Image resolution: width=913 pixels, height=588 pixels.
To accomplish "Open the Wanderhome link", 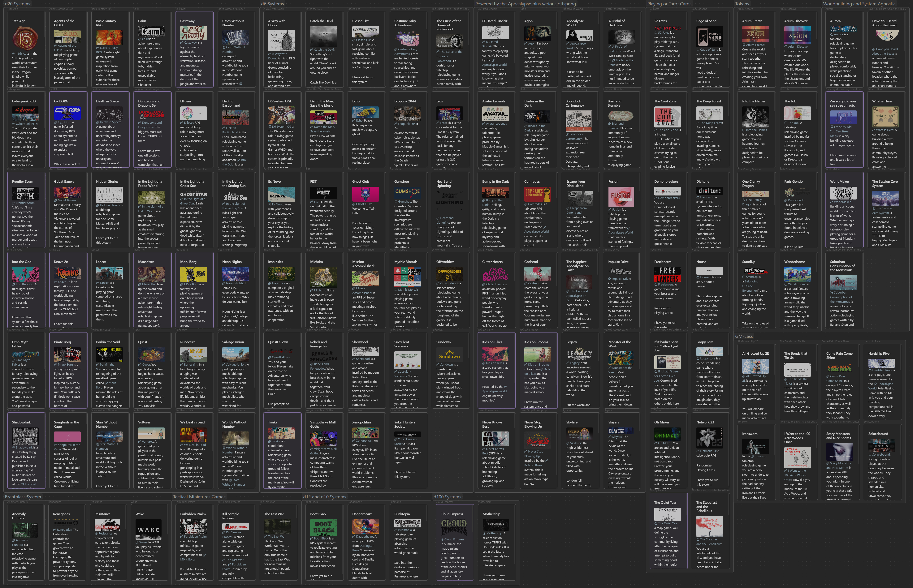I will point(797,284).
